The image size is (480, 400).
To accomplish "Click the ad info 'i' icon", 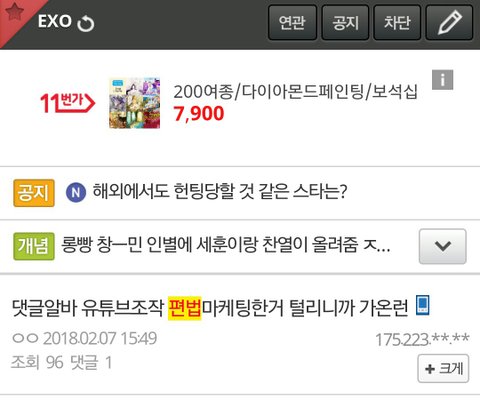I will [442, 80].
